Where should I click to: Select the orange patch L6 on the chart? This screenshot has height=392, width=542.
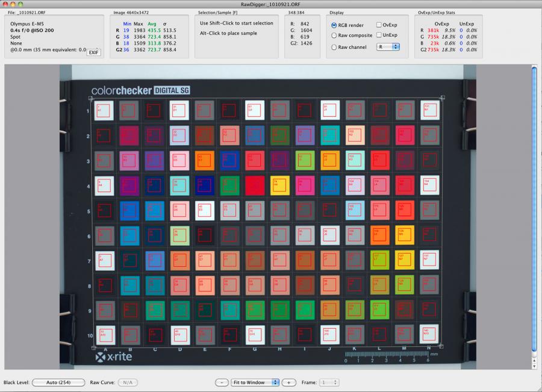tap(380, 235)
